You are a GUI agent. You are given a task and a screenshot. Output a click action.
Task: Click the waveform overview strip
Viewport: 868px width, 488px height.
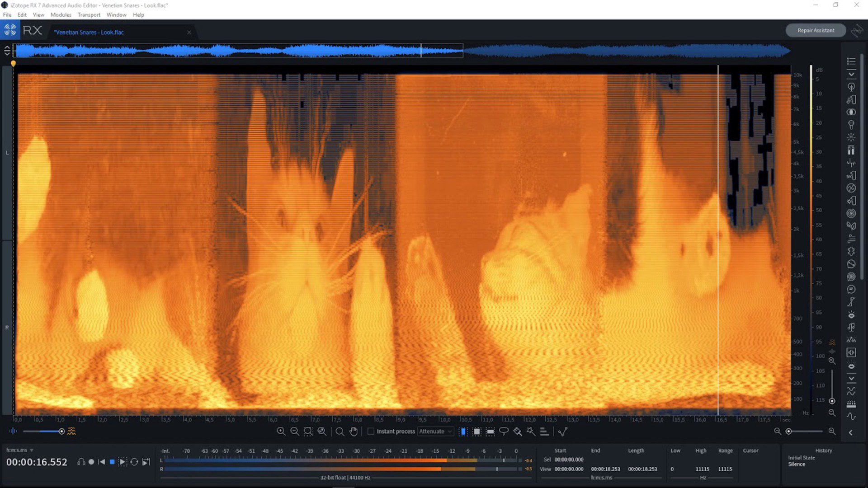(401, 51)
